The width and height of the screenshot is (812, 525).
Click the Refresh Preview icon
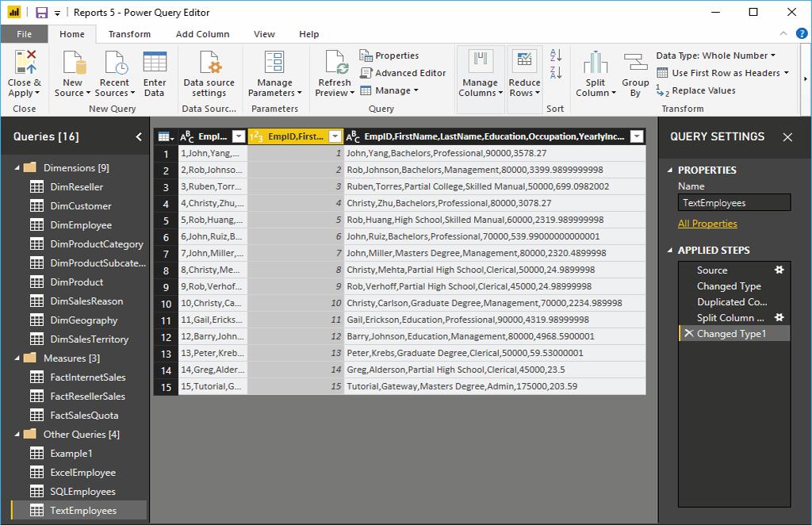click(334, 63)
